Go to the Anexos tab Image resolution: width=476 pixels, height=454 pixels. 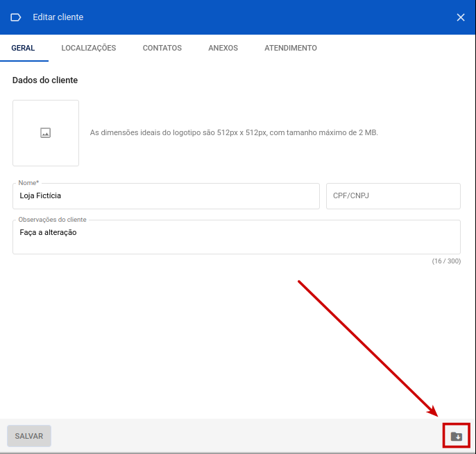223,49
